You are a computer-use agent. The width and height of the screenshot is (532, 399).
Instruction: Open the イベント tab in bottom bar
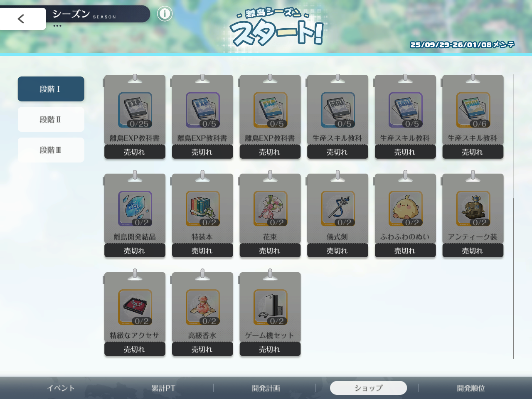coord(61,388)
